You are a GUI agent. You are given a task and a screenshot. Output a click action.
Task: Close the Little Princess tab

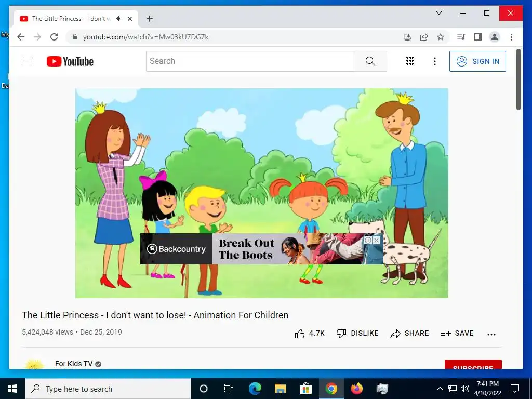(x=129, y=19)
